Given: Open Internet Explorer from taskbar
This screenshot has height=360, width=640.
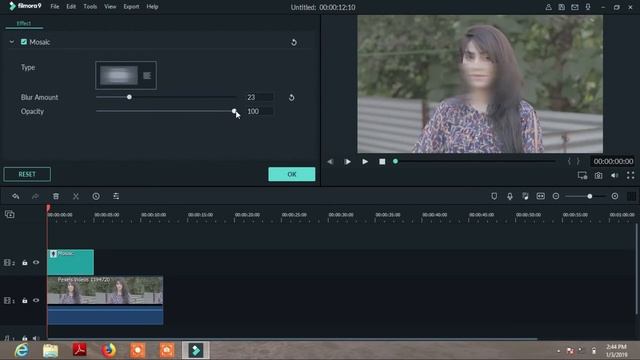Looking at the screenshot, I should tap(21, 351).
